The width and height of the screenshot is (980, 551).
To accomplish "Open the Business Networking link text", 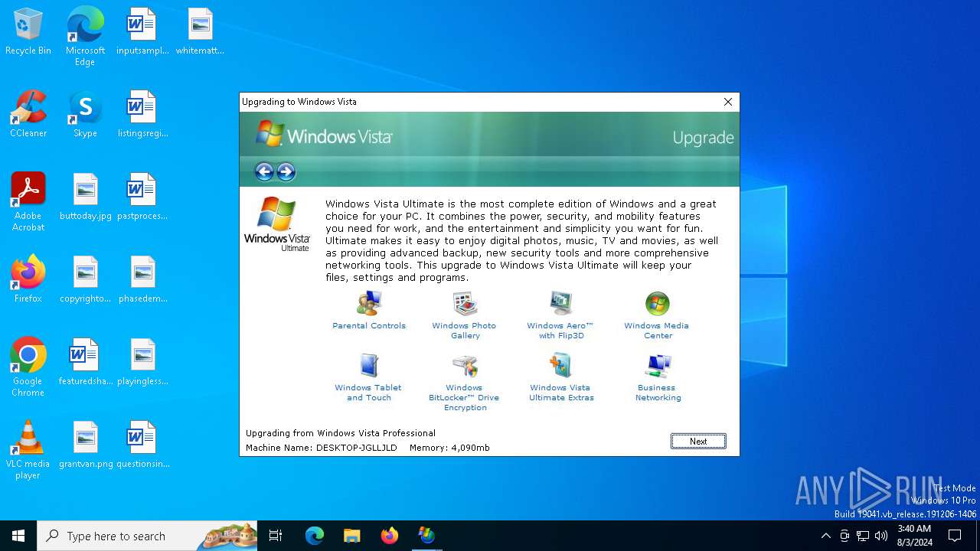I will point(658,393).
